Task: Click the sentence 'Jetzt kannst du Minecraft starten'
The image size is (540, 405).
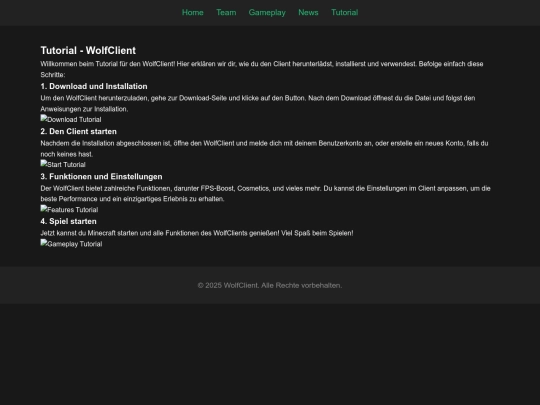Action: coord(197,233)
